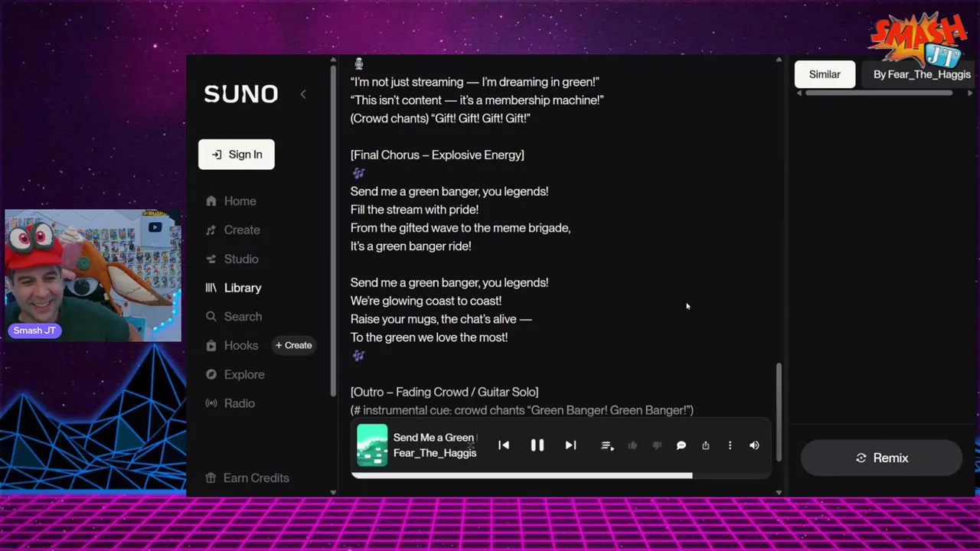Click the SUNO logo
Screen dimensions: 980x551
(x=241, y=94)
